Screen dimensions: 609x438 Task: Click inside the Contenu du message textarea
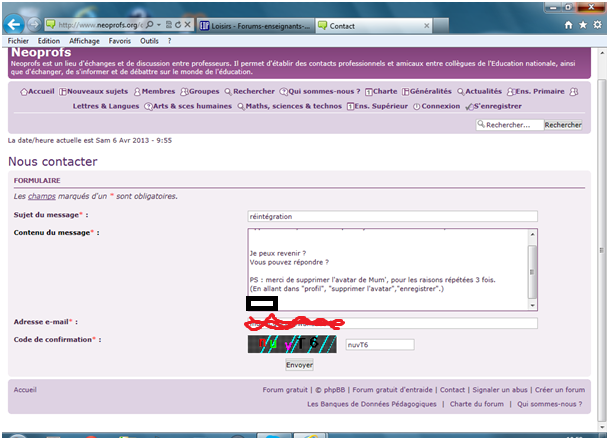click(388, 269)
